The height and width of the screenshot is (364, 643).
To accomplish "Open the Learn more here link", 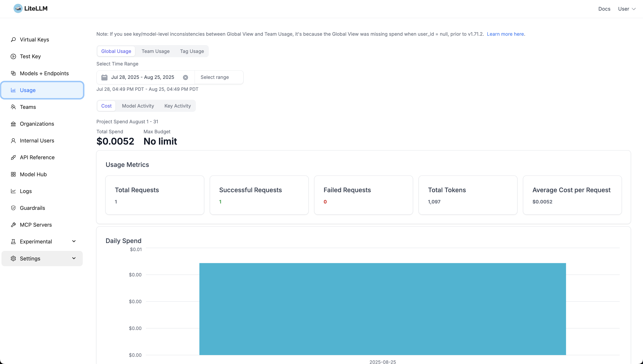I will click(x=505, y=34).
